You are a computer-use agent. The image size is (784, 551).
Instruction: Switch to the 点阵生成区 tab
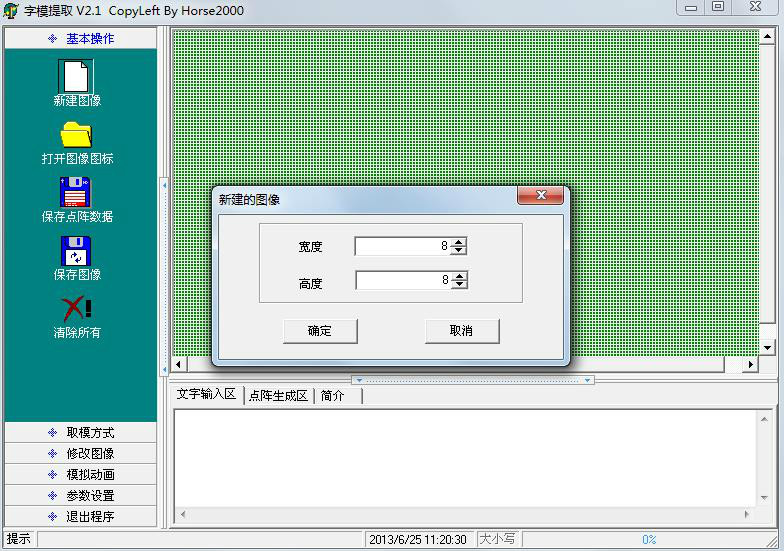point(278,396)
